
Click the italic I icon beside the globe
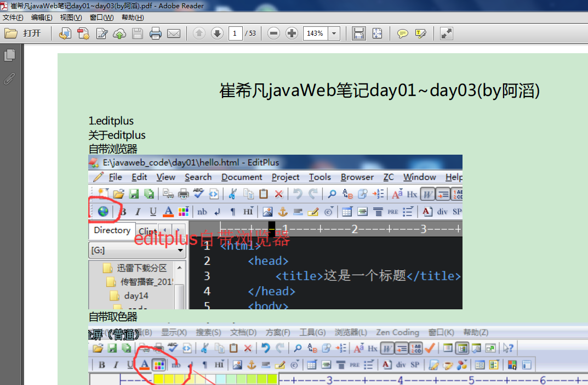click(138, 212)
